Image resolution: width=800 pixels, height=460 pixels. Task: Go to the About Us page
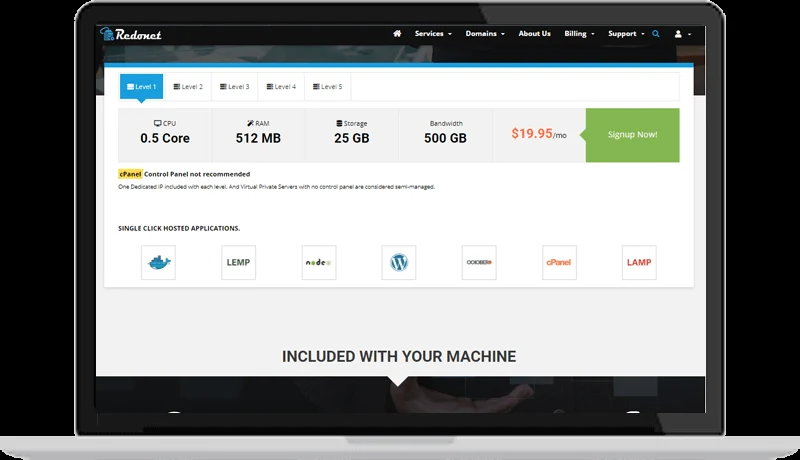tap(534, 34)
